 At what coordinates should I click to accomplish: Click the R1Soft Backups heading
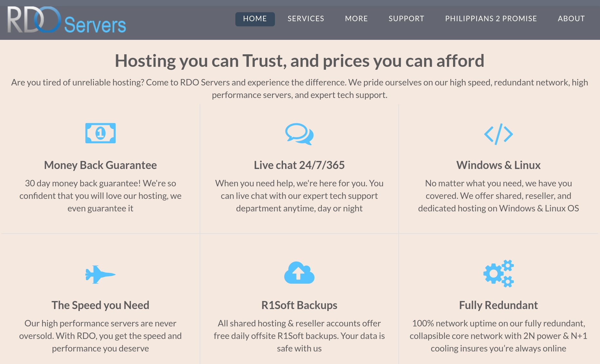pos(299,305)
